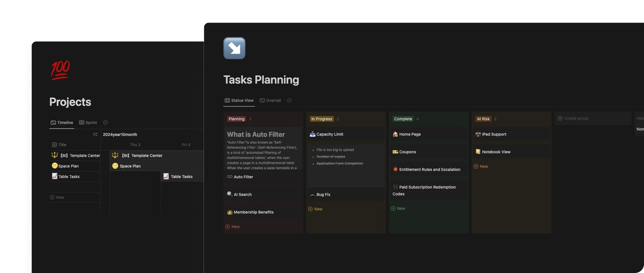Image resolution: width=644 pixels, height=273 pixels.
Task: Open the Capacity Limit card
Action: pyautogui.click(x=346, y=134)
